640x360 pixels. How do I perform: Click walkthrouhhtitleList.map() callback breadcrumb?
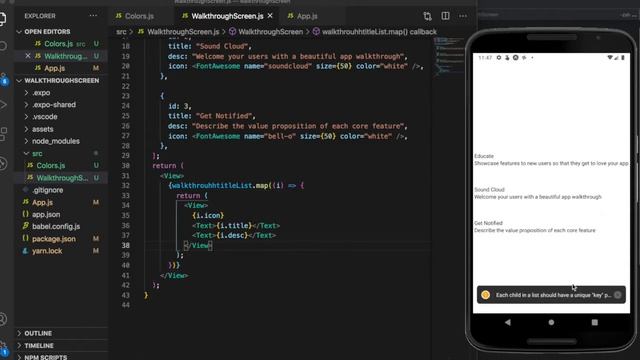coord(379,31)
